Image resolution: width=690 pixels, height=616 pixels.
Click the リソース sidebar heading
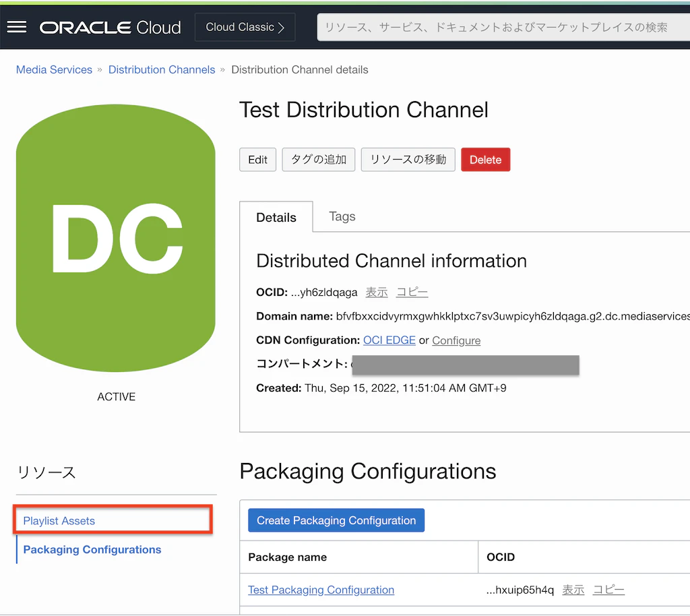[46, 472]
